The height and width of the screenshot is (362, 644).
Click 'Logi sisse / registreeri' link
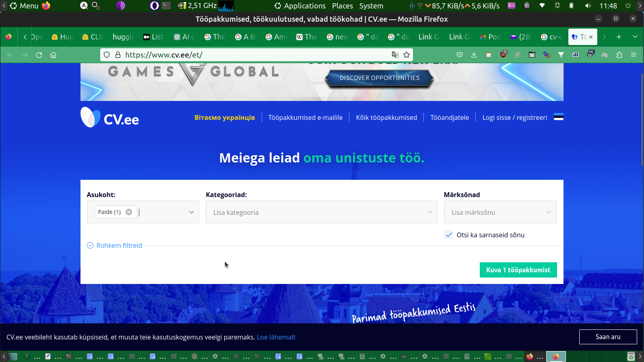click(x=515, y=117)
